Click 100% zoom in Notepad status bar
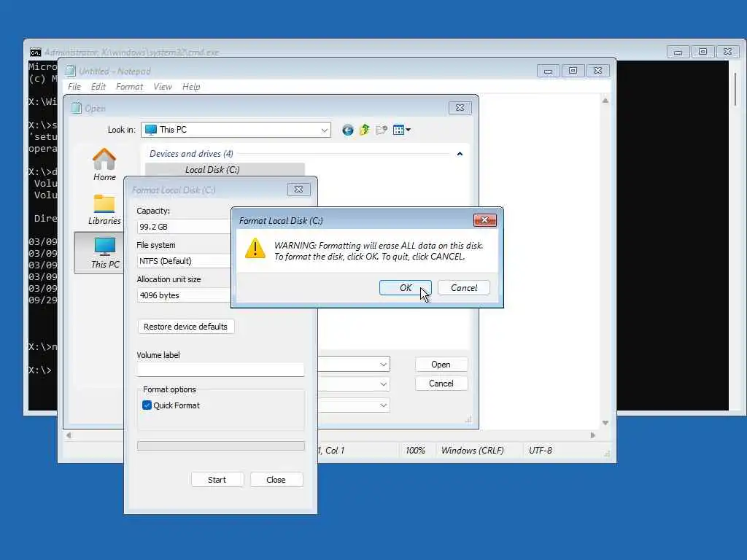 415,451
